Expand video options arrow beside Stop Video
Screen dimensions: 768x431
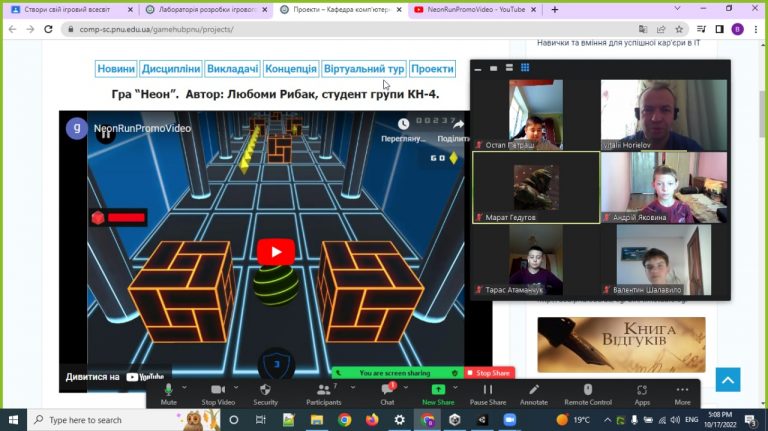tap(236, 387)
